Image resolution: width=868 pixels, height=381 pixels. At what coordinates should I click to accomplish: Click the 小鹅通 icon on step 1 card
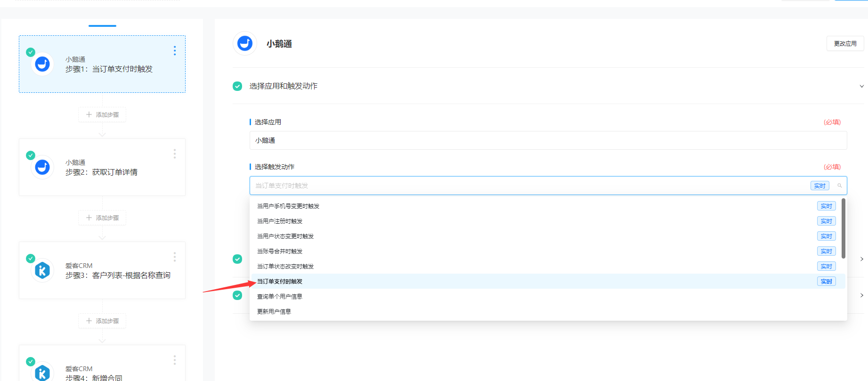[x=42, y=64]
